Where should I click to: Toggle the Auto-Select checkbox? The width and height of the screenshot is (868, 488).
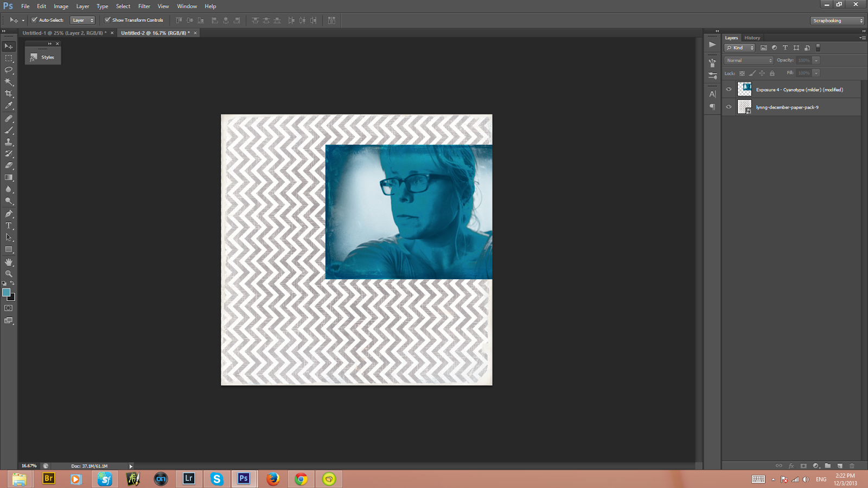click(x=34, y=20)
